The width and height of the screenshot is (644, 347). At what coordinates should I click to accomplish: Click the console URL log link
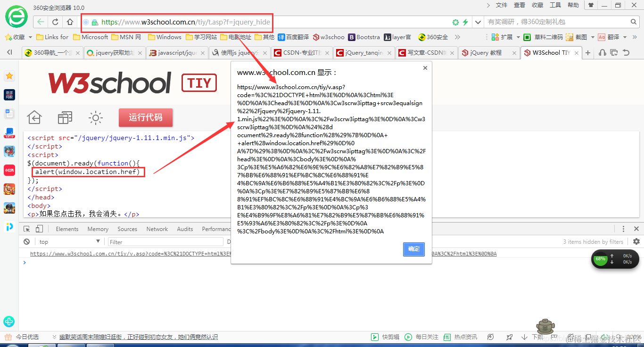tap(263, 254)
